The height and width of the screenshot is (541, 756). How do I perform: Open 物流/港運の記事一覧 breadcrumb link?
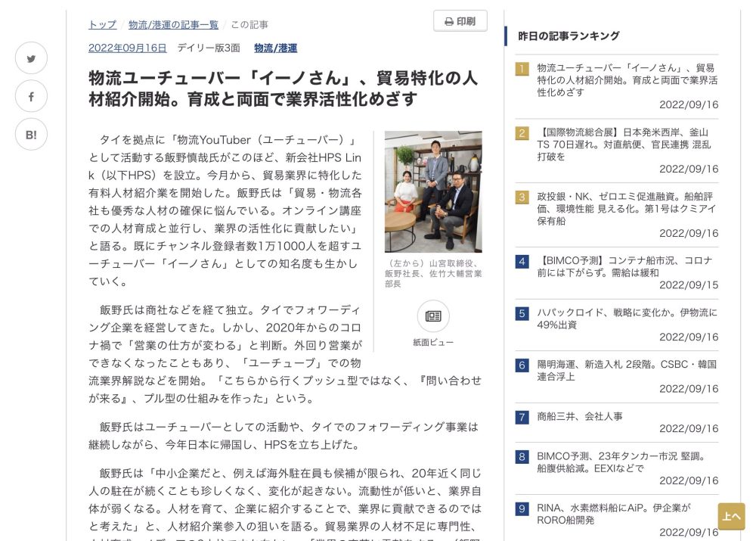point(173,25)
